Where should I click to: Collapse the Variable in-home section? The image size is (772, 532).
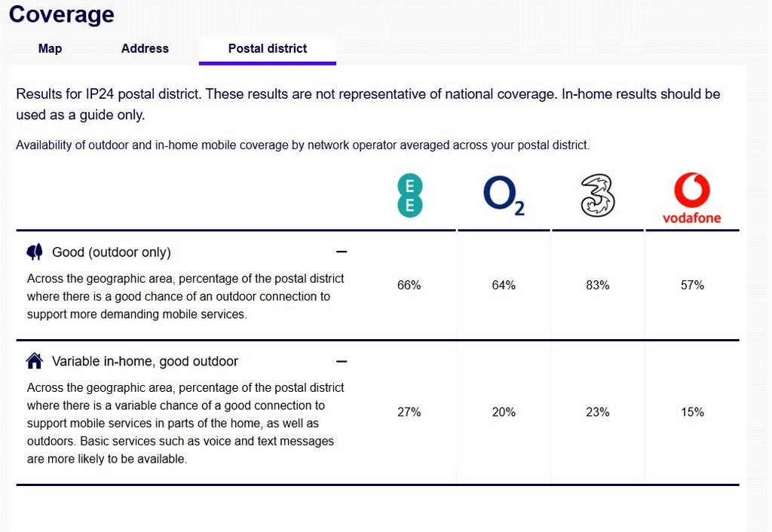(x=342, y=361)
